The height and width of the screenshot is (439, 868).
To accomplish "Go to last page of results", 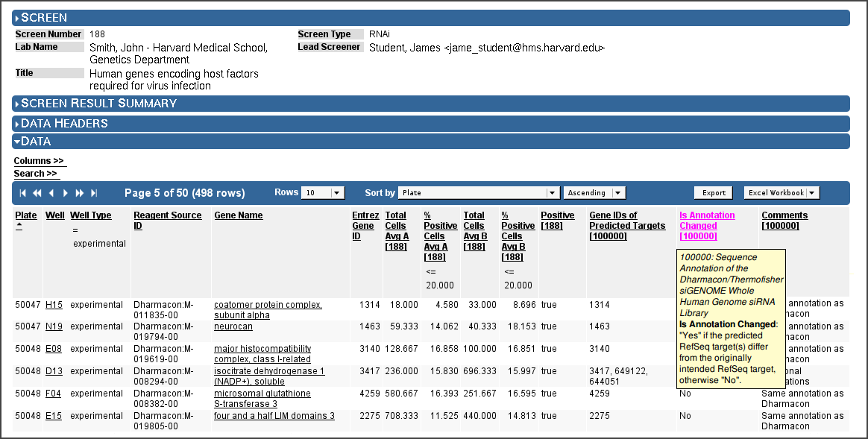I will (94, 192).
